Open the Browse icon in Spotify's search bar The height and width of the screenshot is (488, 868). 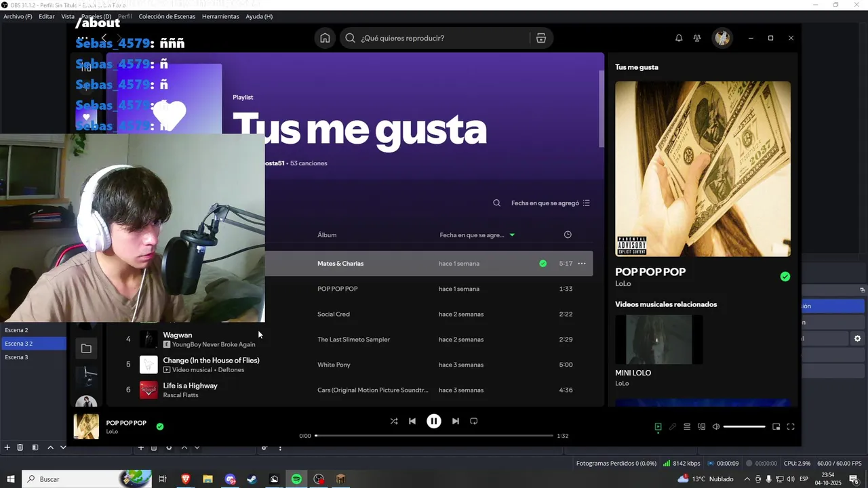tap(540, 38)
